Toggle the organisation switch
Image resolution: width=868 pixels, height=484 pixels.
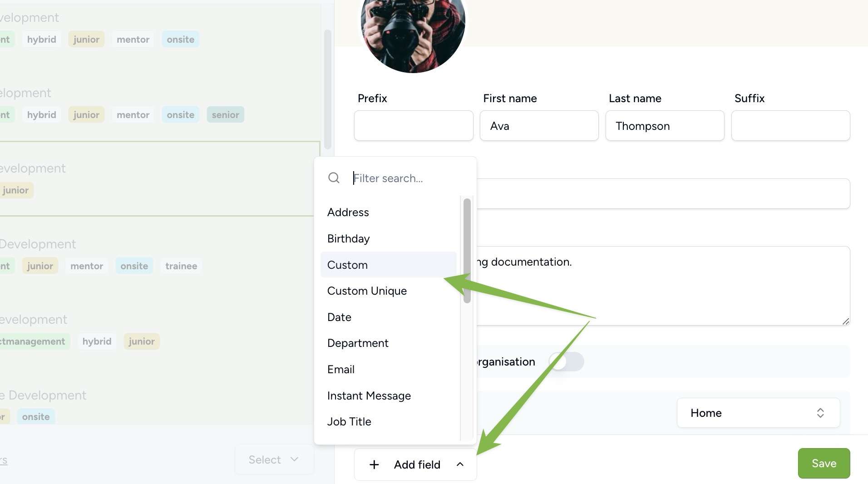point(566,361)
